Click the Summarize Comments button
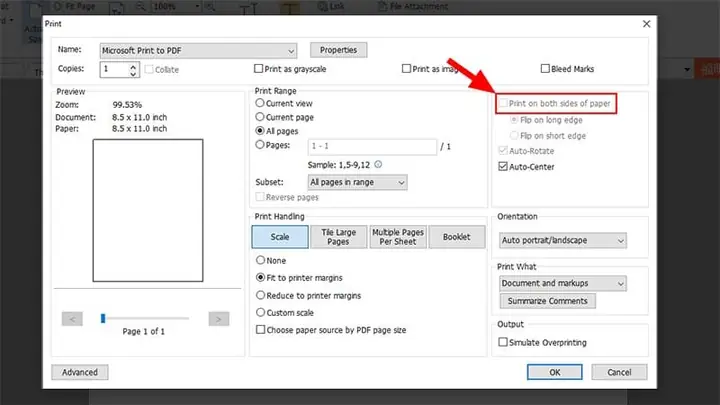This screenshot has width=720, height=405. coord(547,301)
